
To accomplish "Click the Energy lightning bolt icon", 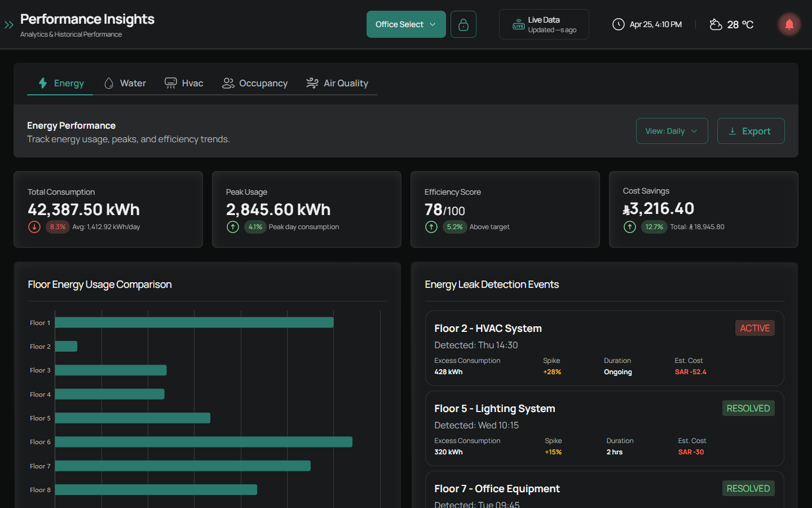I will 43,83.
